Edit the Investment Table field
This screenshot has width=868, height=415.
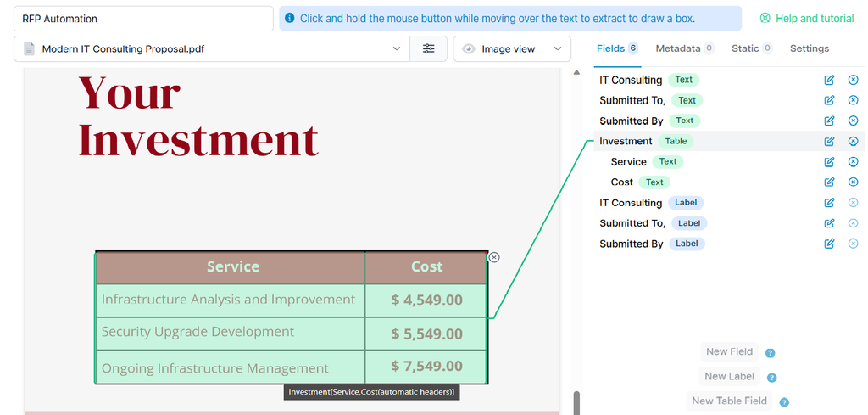(x=829, y=141)
